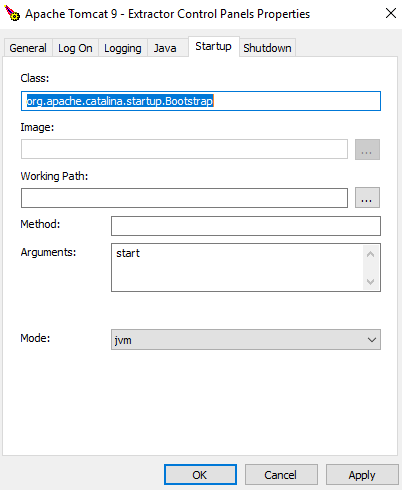Browse for Working Path folder
This screenshot has width=402, height=490.
click(x=367, y=198)
